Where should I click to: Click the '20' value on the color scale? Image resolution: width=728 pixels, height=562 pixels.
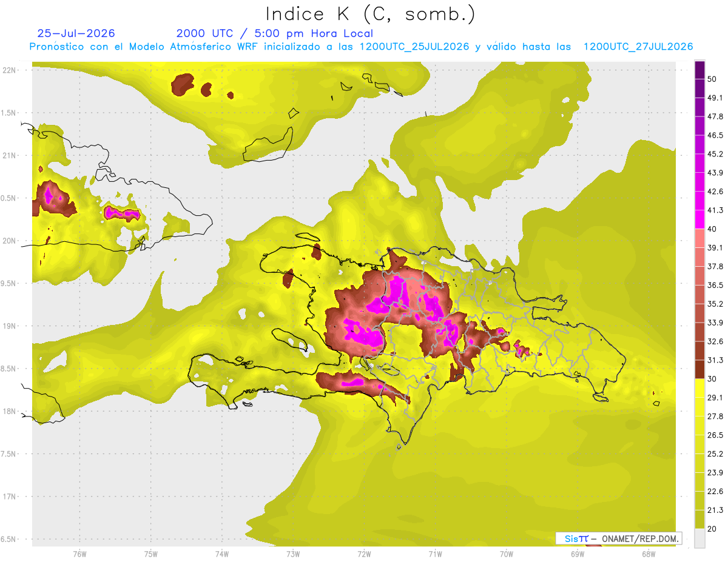click(712, 529)
